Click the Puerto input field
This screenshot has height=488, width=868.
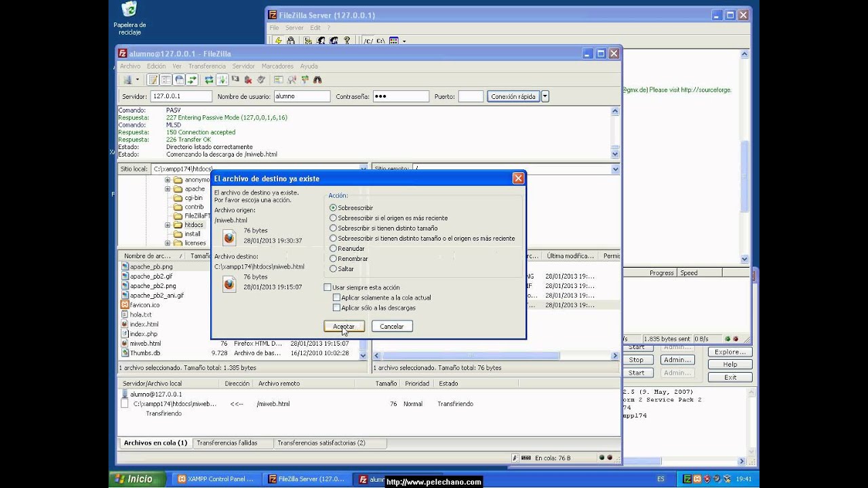(471, 96)
